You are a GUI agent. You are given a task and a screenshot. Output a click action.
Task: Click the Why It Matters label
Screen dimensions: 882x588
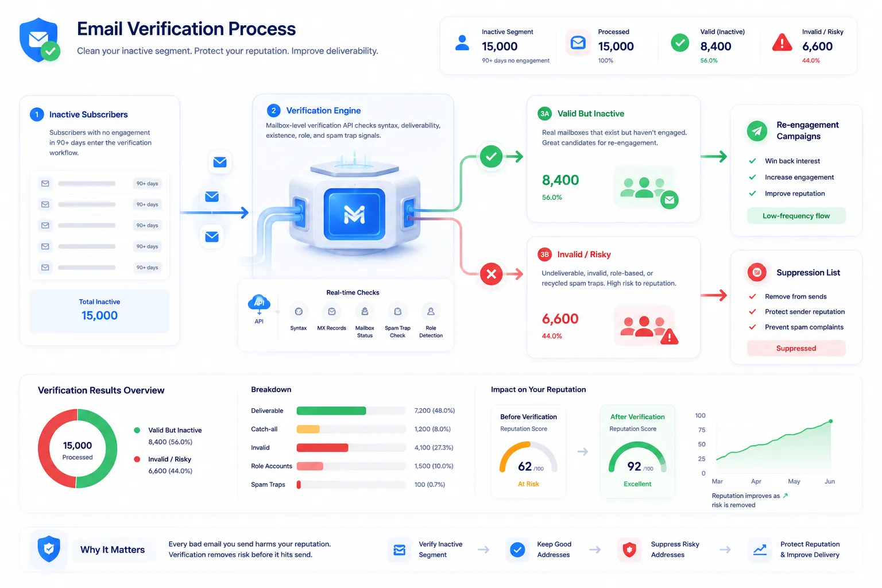(113, 550)
